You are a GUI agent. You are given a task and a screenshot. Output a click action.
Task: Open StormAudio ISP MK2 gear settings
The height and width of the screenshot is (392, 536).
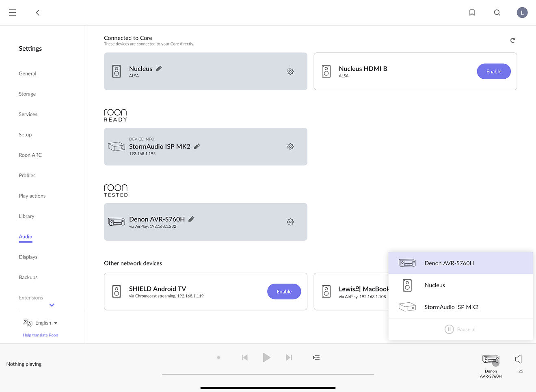click(290, 146)
